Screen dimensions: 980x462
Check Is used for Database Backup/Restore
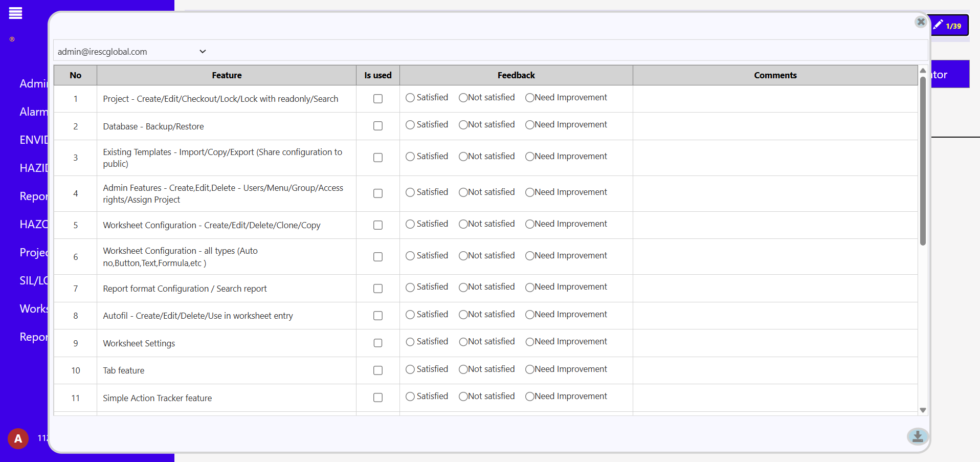pos(378,126)
